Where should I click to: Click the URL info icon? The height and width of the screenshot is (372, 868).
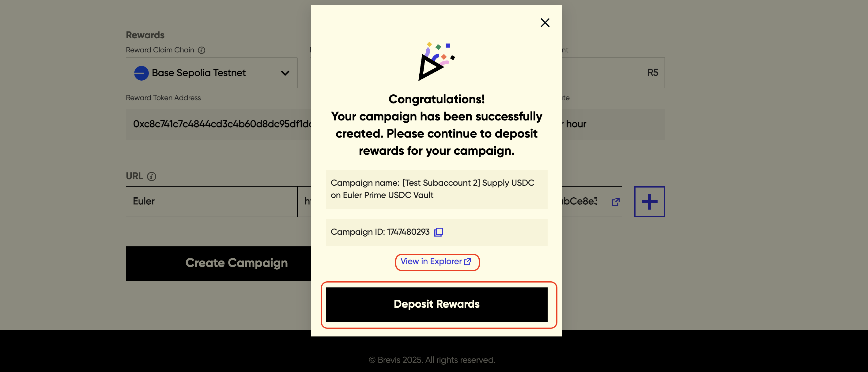click(152, 177)
